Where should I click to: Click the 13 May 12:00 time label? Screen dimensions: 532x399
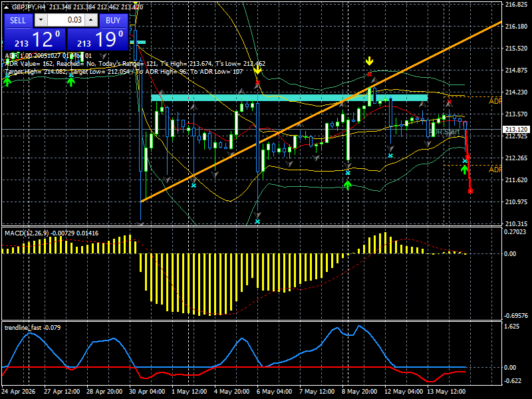pos(446,391)
